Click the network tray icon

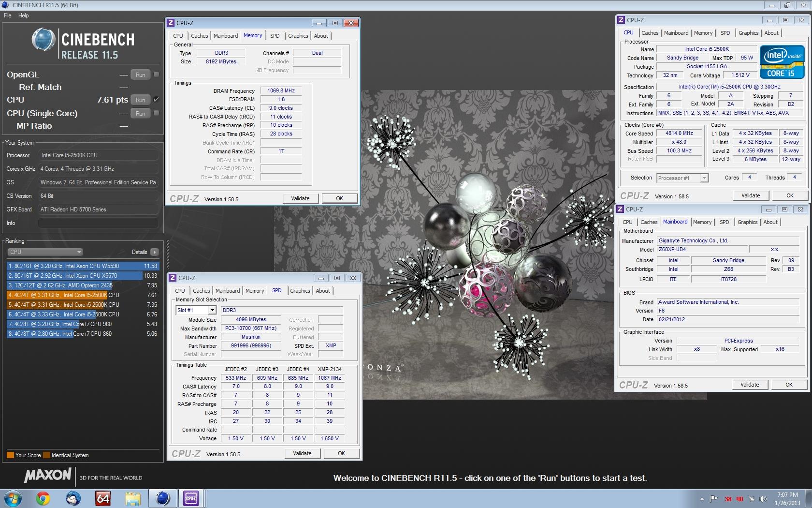click(751, 499)
